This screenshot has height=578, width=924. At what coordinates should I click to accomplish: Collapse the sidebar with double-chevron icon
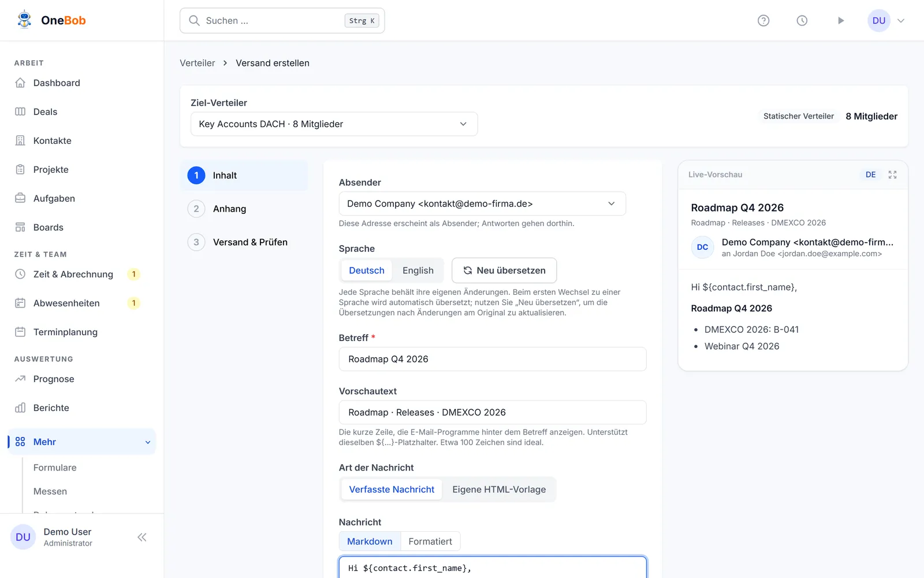click(142, 538)
